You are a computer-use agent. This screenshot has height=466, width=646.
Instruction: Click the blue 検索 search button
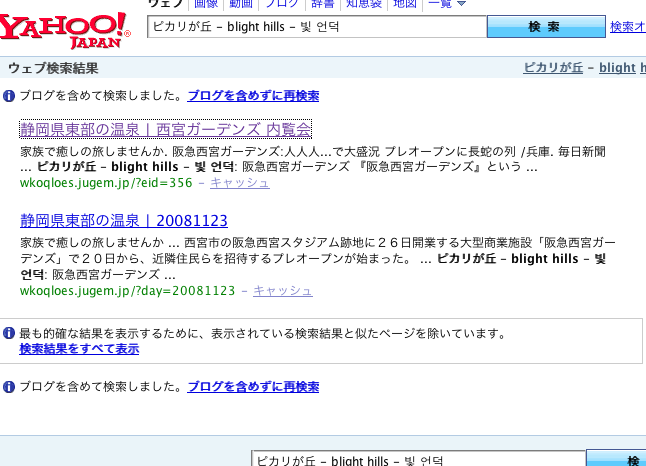pos(546,27)
